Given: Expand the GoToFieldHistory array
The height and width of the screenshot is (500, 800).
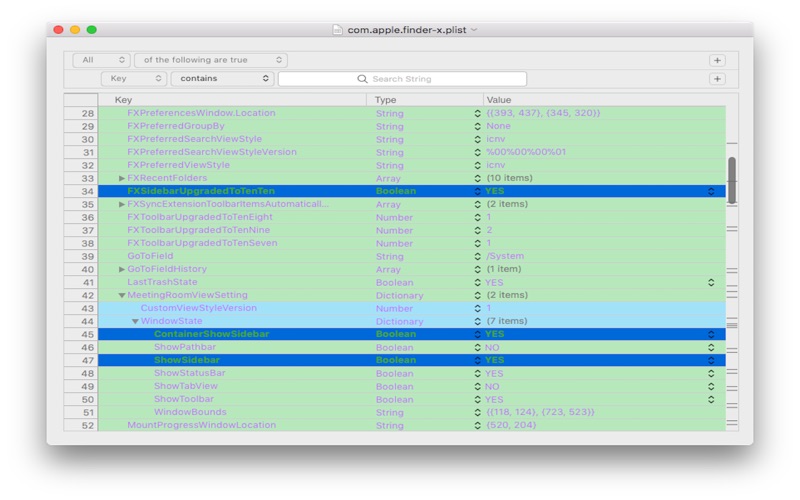Looking at the screenshot, I should [122, 269].
